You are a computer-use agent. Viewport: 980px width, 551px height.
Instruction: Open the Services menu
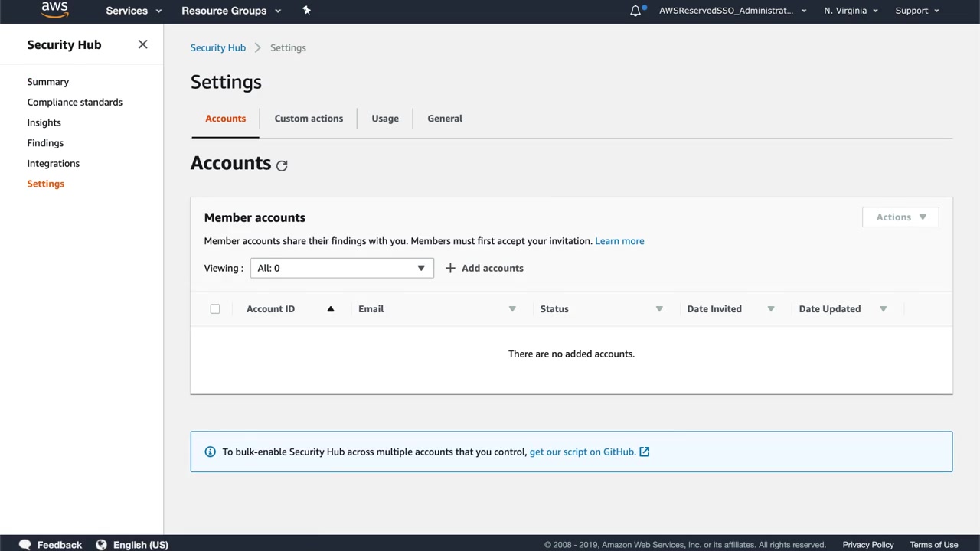134,11
